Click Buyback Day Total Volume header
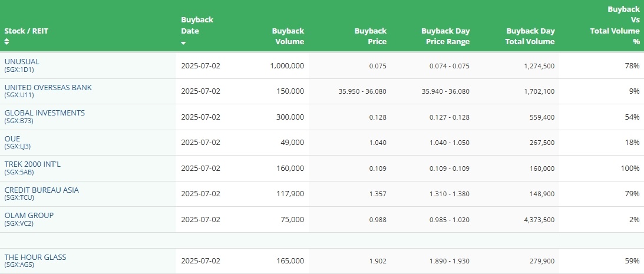 pyautogui.click(x=530, y=36)
